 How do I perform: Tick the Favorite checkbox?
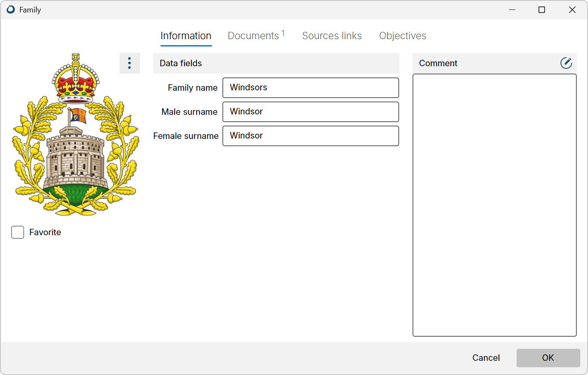tap(18, 232)
